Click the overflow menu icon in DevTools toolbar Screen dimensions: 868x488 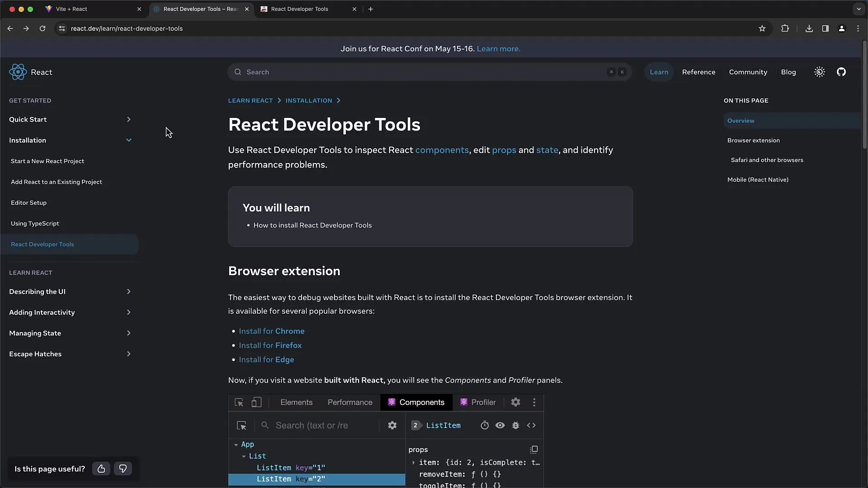click(535, 402)
